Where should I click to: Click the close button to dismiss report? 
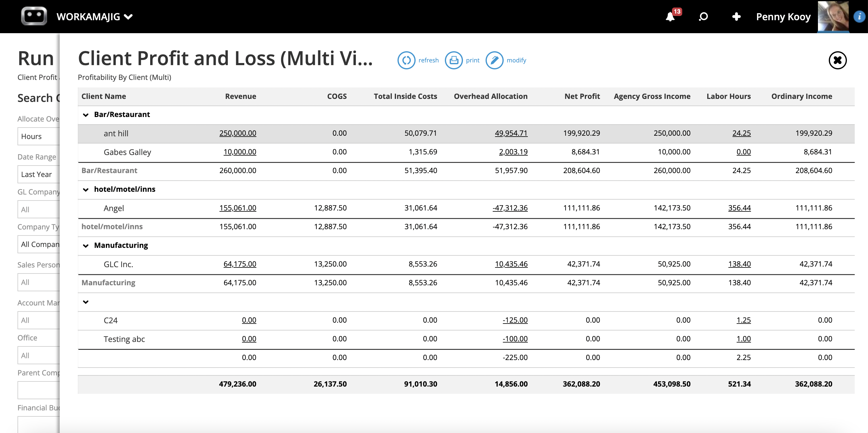coord(839,60)
